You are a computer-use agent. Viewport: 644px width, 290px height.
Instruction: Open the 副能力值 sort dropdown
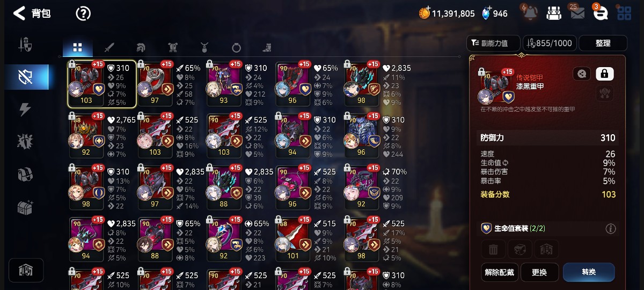494,43
